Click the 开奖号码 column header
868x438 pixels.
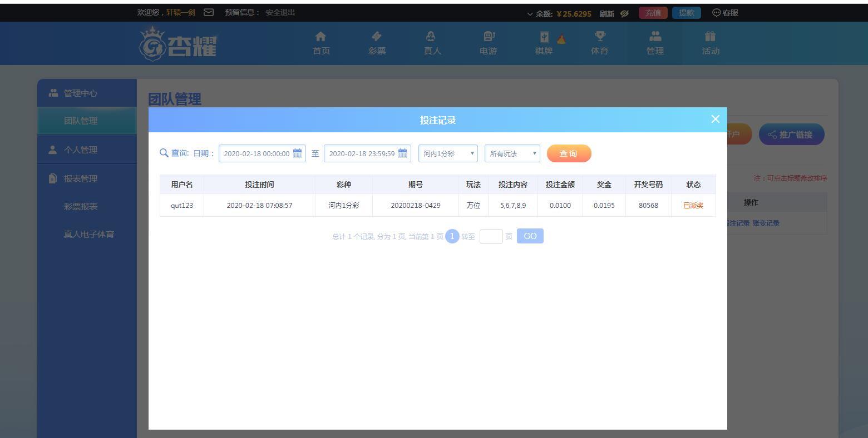(648, 185)
